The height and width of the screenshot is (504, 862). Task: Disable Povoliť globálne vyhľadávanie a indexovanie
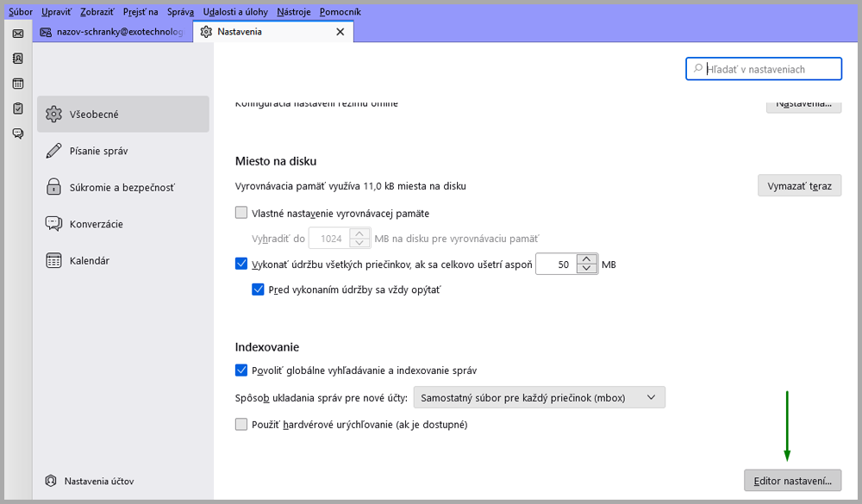click(241, 370)
